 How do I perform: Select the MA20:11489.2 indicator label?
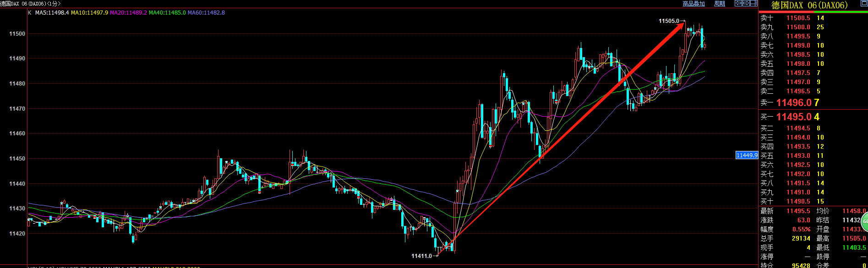[x=128, y=13]
